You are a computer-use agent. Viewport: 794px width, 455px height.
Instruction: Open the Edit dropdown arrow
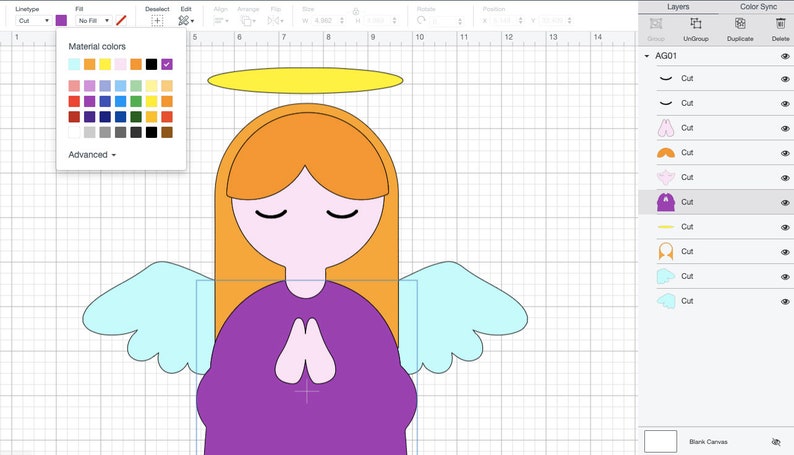pyautogui.click(x=192, y=21)
